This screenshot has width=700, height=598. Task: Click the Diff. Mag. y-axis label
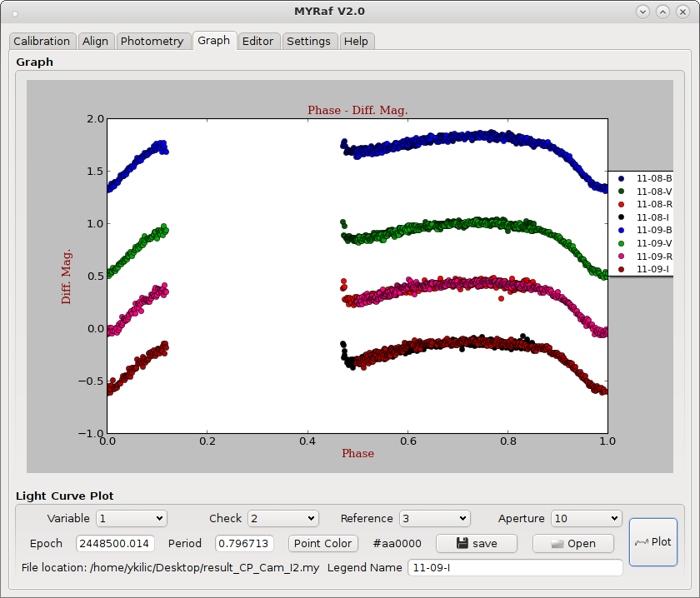(66, 277)
